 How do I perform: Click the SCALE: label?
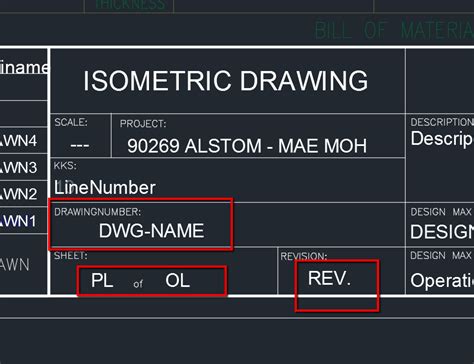pos(71,122)
